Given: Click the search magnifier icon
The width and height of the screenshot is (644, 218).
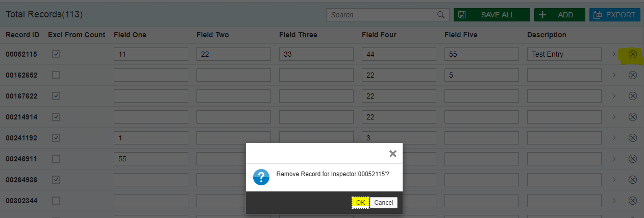Looking at the screenshot, I should click(441, 15).
